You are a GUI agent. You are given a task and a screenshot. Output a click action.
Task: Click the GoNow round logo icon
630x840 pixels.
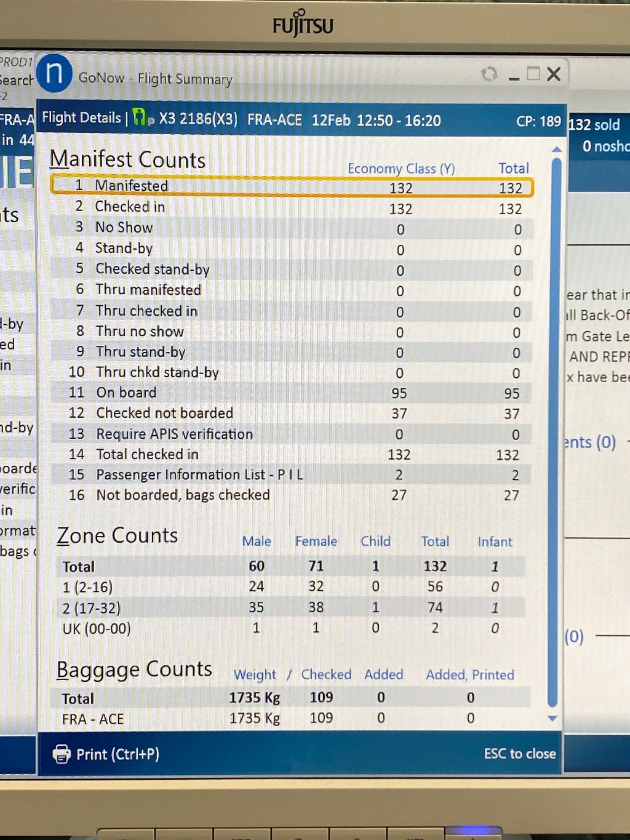coord(54,73)
